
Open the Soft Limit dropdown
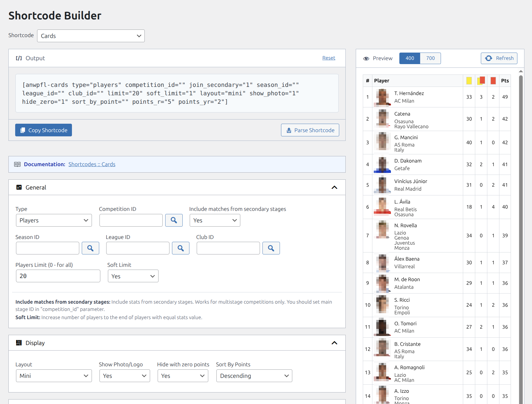[x=133, y=276]
